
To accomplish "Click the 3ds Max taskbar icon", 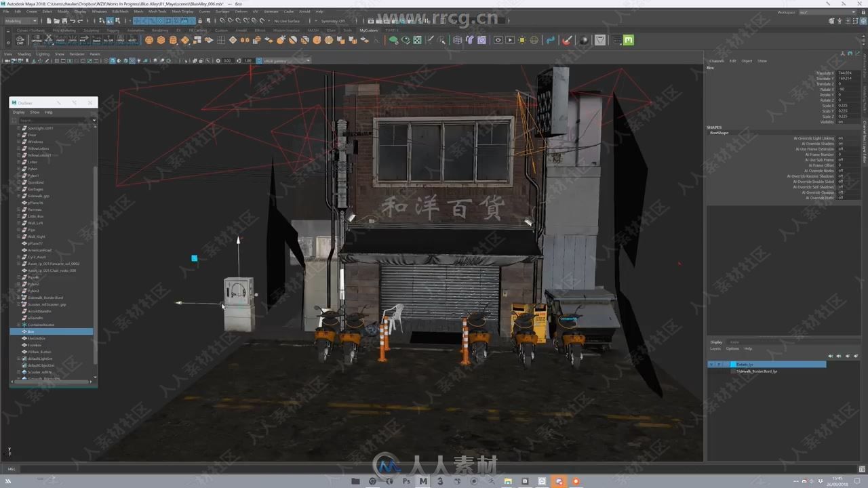I will pyautogui.click(x=440, y=481).
